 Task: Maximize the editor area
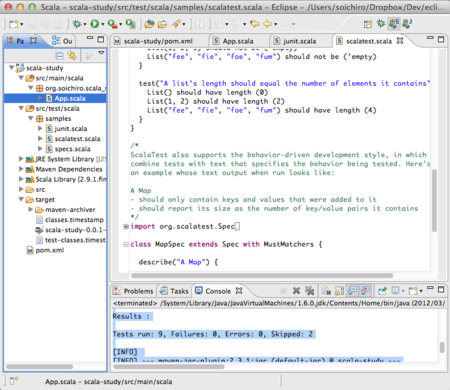click(441, 39)
